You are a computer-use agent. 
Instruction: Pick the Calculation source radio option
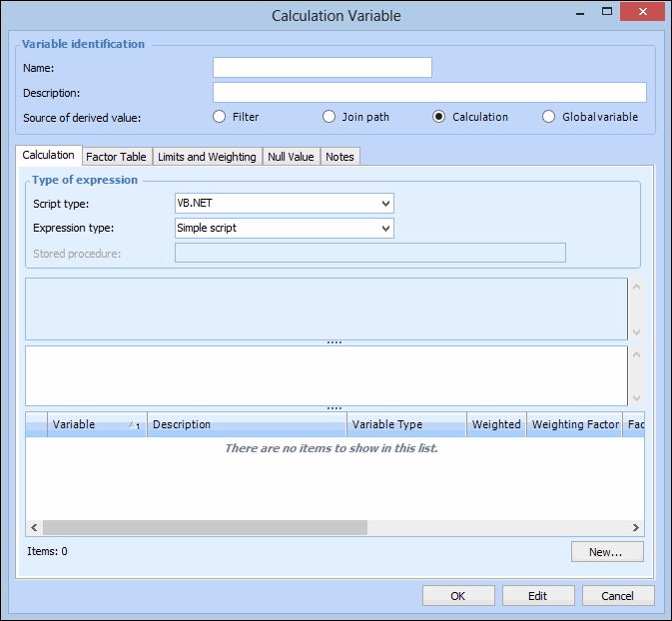tap(438, 117)
